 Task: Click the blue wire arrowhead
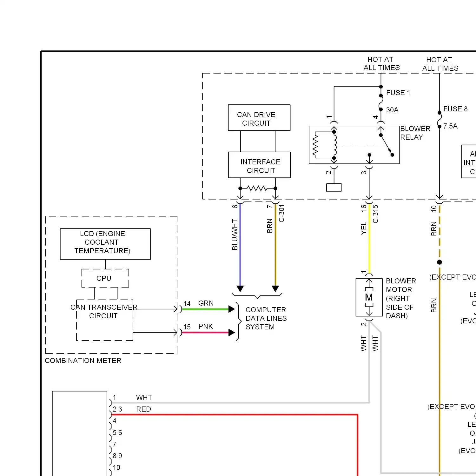[240, 289]
